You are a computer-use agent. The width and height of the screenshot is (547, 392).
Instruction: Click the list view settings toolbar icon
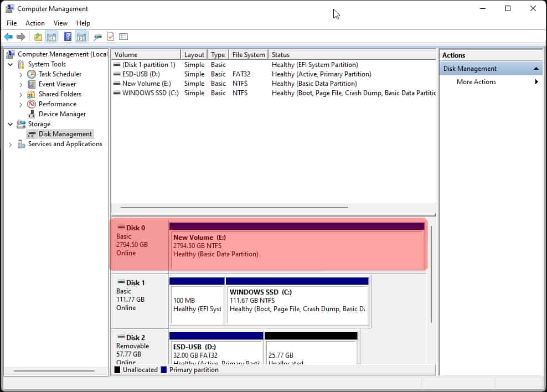pyautogui.click(x=123, y=37)
